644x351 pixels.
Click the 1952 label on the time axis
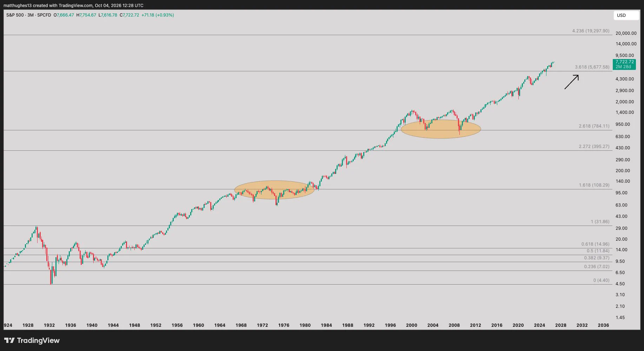pyautogui.click(x=156, y=325)
